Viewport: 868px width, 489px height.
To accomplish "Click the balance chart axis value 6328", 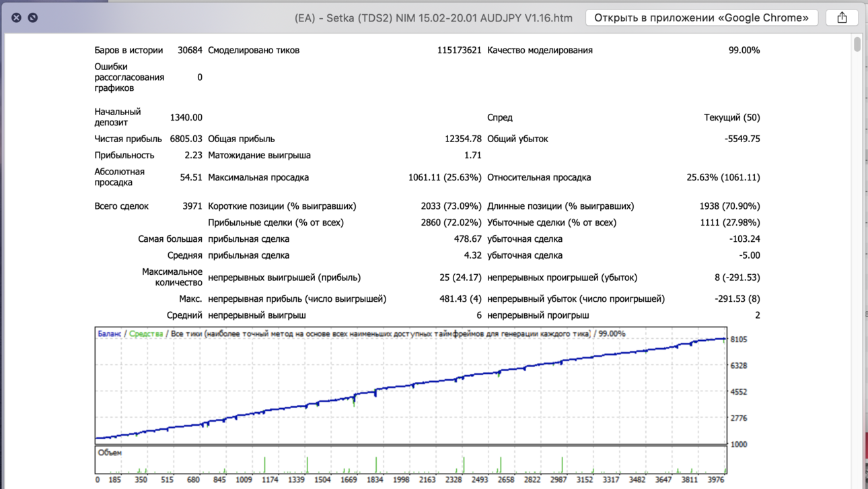I will click(x=739, y=366).
